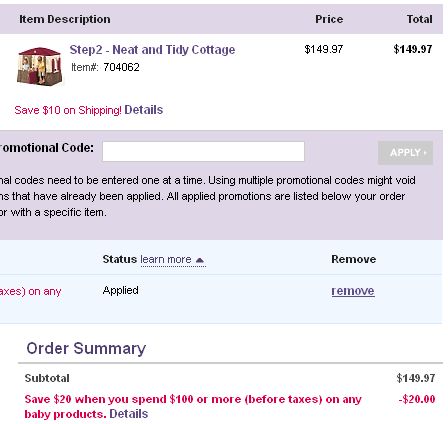View Details of the baby products $20 offer
This screenshot has width=448, height=424.
pyautogui.click(x=129, y=414)
